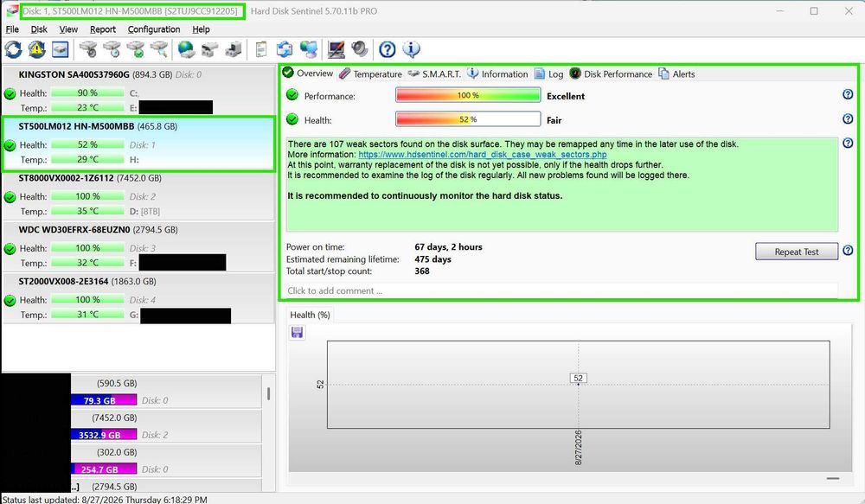Click the two grey drives toolbar icon
Viewport: 865px width, 504px height.
click(209, 49)
